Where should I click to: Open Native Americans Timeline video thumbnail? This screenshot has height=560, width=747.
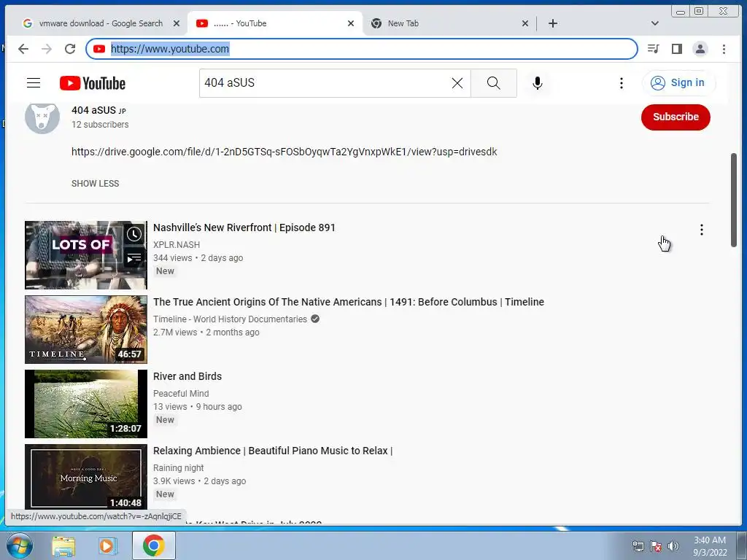tap(86, 330)
